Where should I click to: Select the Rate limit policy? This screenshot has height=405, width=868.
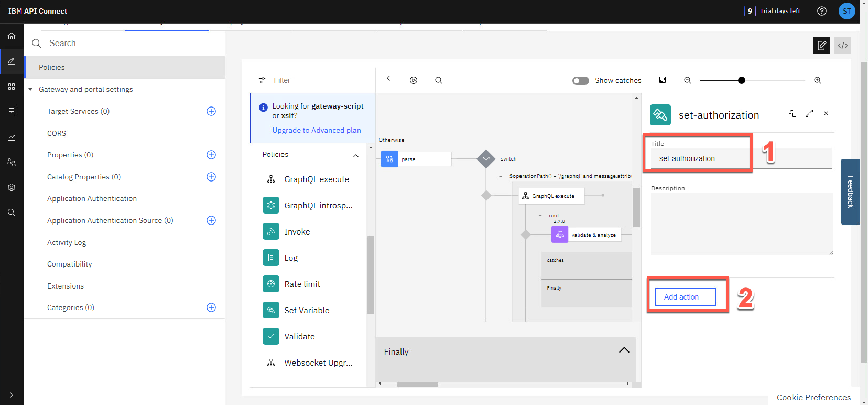[x=302, y=284]
